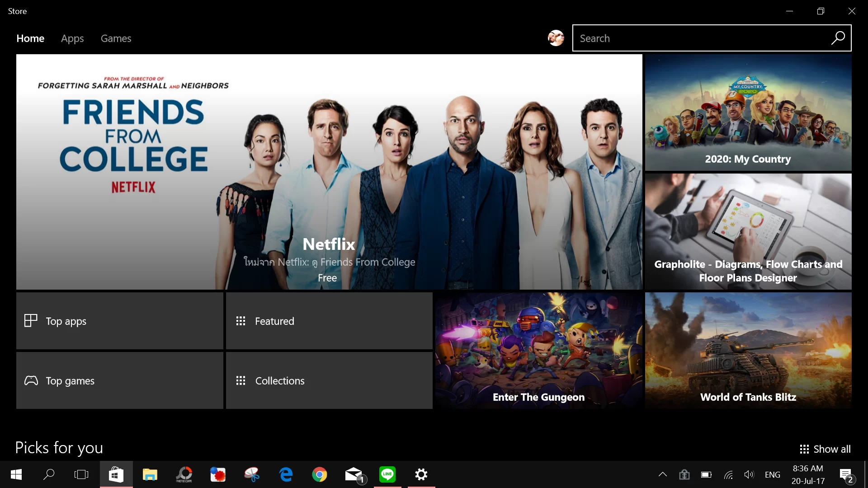Open the red flower photo app on taskbar
This screenshot has height=488, width=868.
click(x=217, y=474)
